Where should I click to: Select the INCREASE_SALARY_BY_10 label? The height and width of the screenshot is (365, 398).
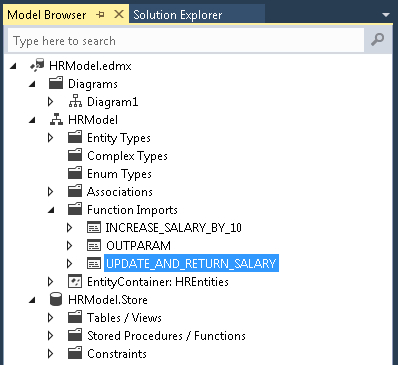[x=174, y=228]
